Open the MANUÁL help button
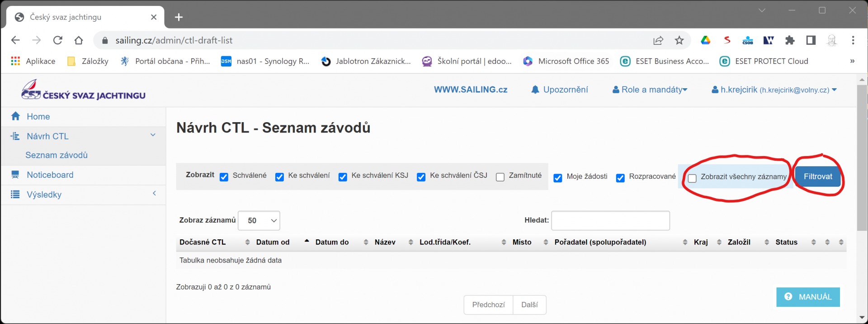The image size is (868, 324). click(x=808, y=297)
